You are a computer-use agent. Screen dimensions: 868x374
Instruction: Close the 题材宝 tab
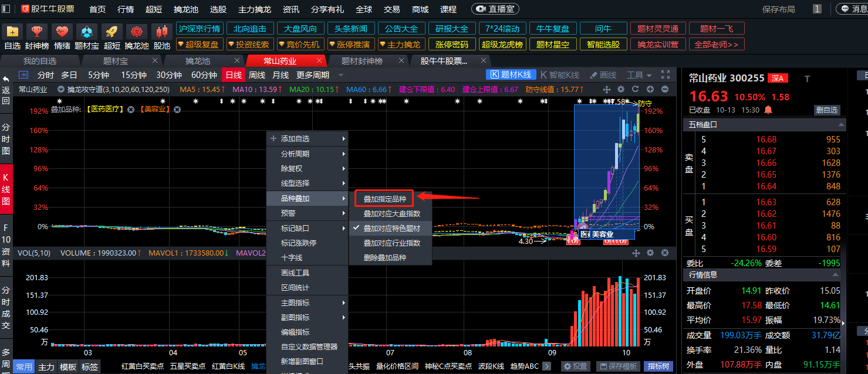pyautogui.click(x=155, y=60)
